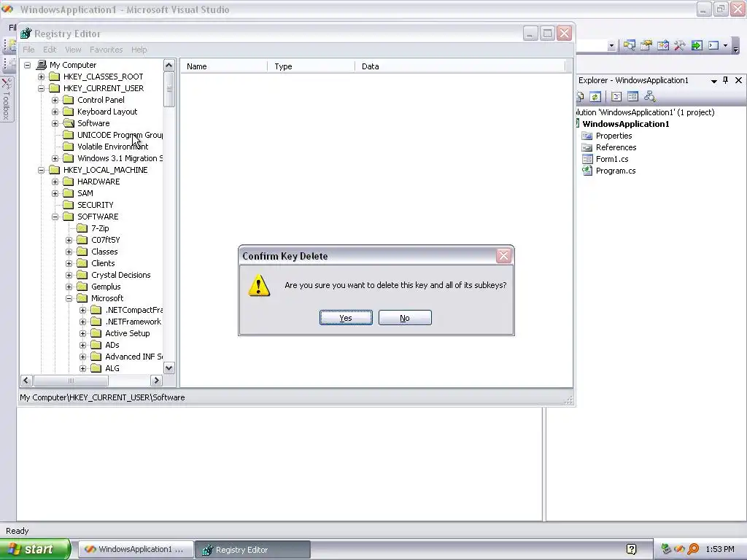Open the Registry Editor Edit menu

coord(50,50)
